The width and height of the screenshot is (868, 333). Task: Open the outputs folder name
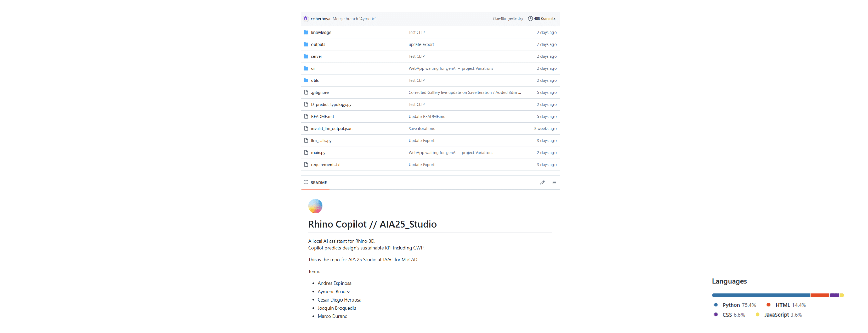pos(318,44)
